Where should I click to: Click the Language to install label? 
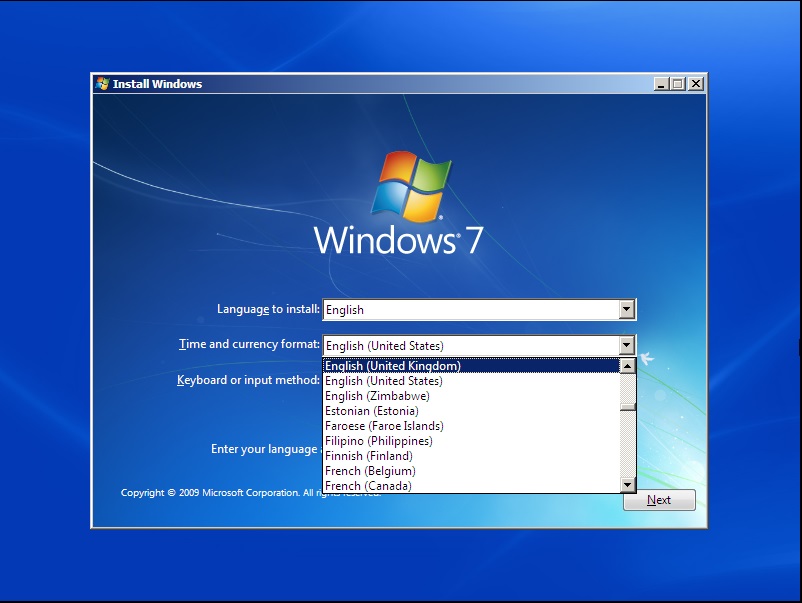(x=268, y=309)
